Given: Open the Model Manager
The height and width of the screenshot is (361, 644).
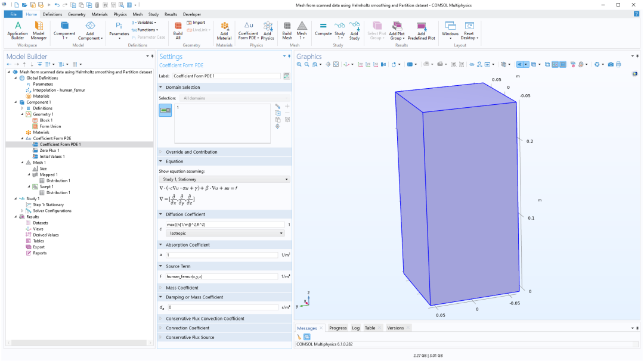Looking at the screenshot, I should pos(39,29).
